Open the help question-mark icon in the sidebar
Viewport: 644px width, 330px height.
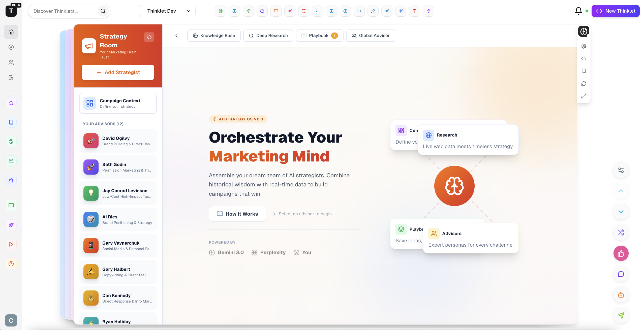[x=11, y=264]
